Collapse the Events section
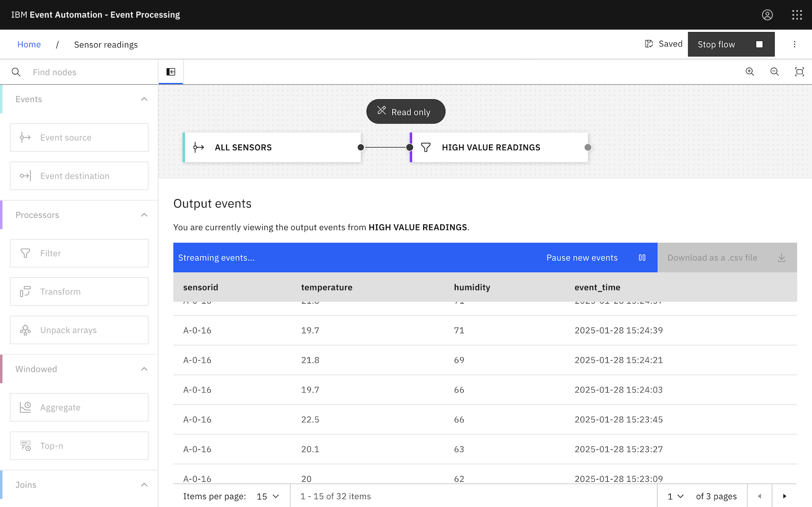 point(144,99)
